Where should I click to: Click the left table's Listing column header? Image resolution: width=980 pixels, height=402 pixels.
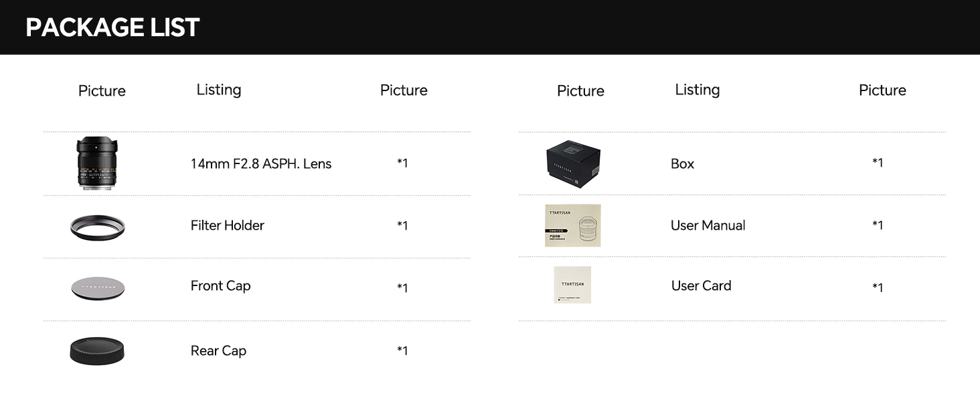click(219, 90)
